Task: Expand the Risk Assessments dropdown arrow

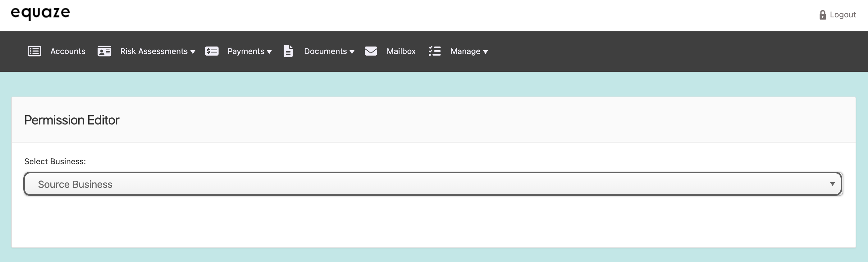Action: coord(193,52)
